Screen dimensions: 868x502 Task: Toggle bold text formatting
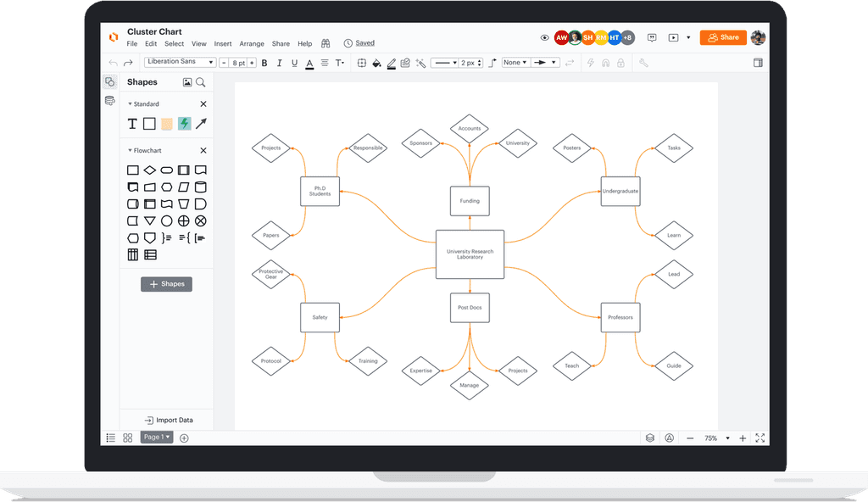coord(264,63)
